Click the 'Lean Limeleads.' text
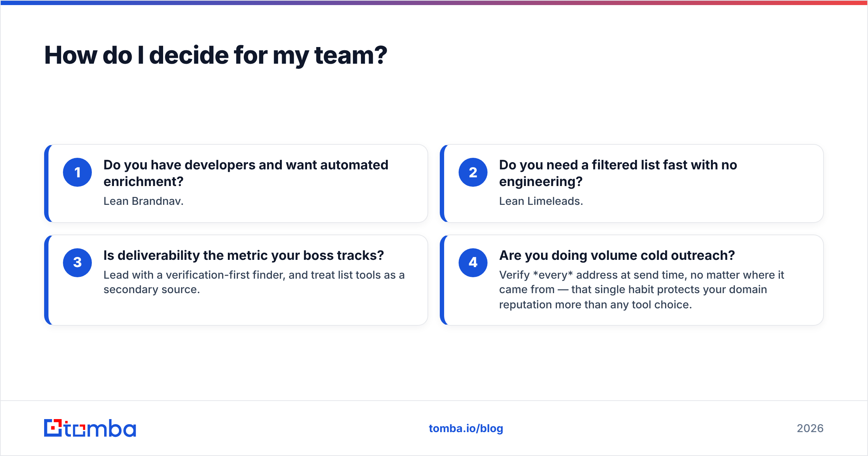The image size is (868, 456). pos(541,201)
